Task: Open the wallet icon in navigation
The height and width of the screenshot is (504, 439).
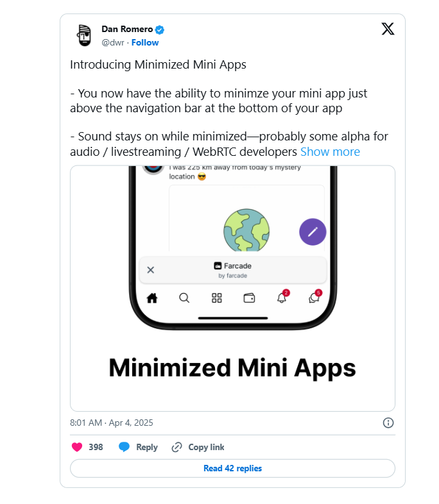Action: click(x=250, y=298)
